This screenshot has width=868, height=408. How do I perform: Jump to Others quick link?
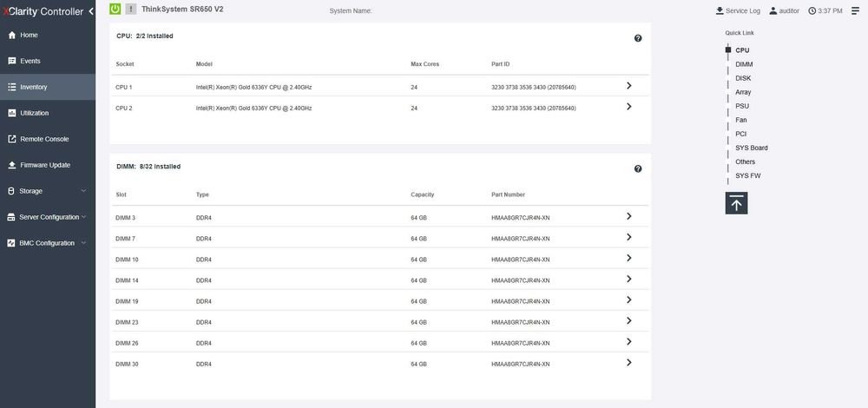coord(745,161)
